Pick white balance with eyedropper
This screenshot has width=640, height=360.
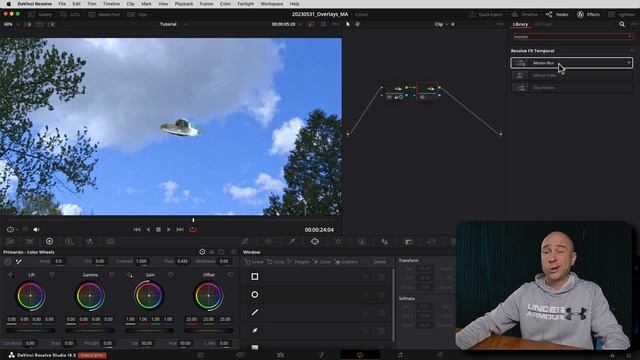(x=18, y=261)
